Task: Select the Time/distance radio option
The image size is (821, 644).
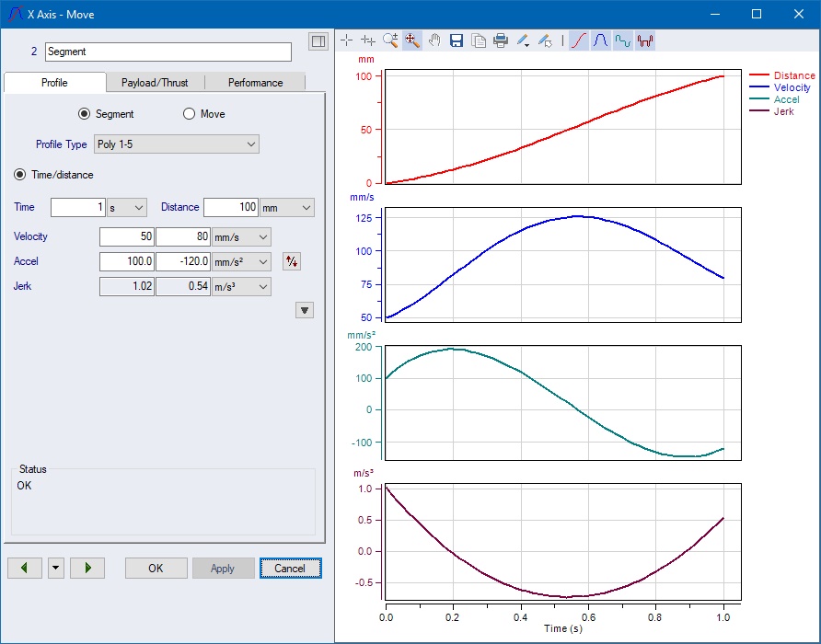Action: pyautogui.click(x=20, y=175)
